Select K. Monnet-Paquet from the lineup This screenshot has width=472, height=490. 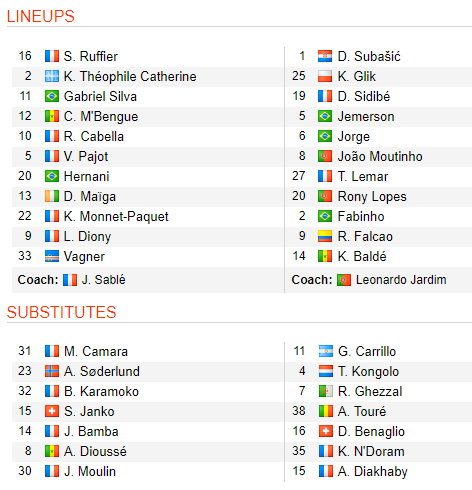pyautogui.click(x=116, y=216)
